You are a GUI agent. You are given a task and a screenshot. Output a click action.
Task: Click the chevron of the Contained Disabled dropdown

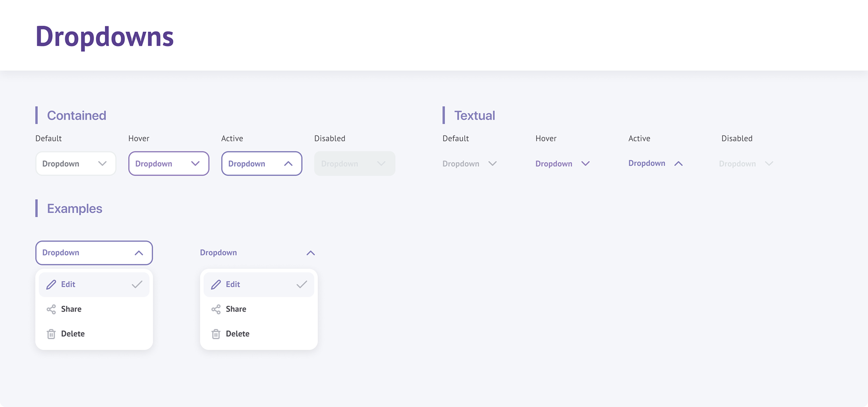381,164
